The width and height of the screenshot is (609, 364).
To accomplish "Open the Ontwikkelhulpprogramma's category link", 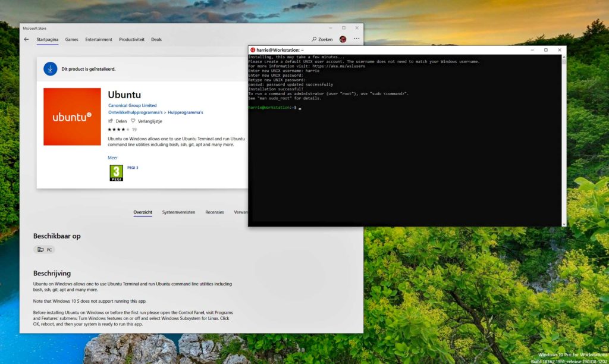I will (135, 112).
